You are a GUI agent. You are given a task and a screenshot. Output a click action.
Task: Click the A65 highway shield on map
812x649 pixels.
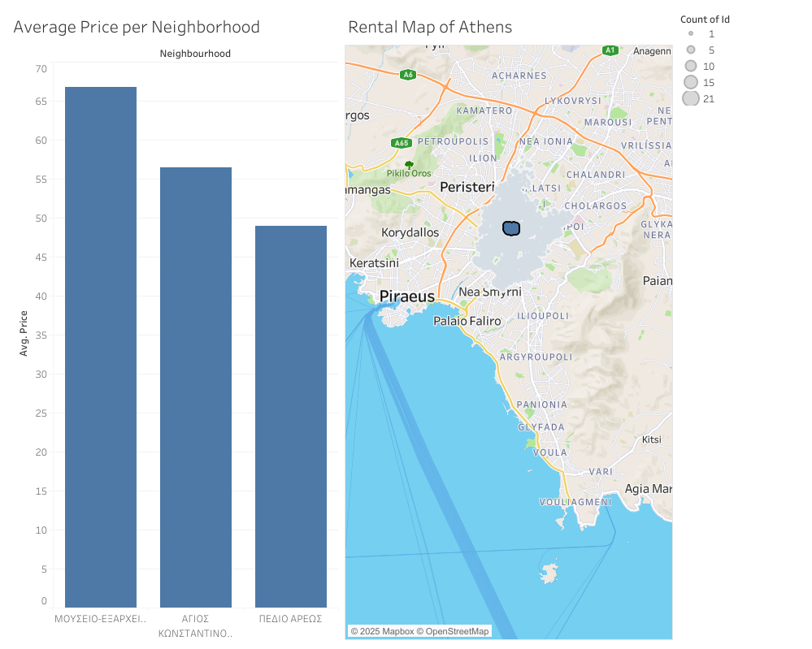pos(402,143)
